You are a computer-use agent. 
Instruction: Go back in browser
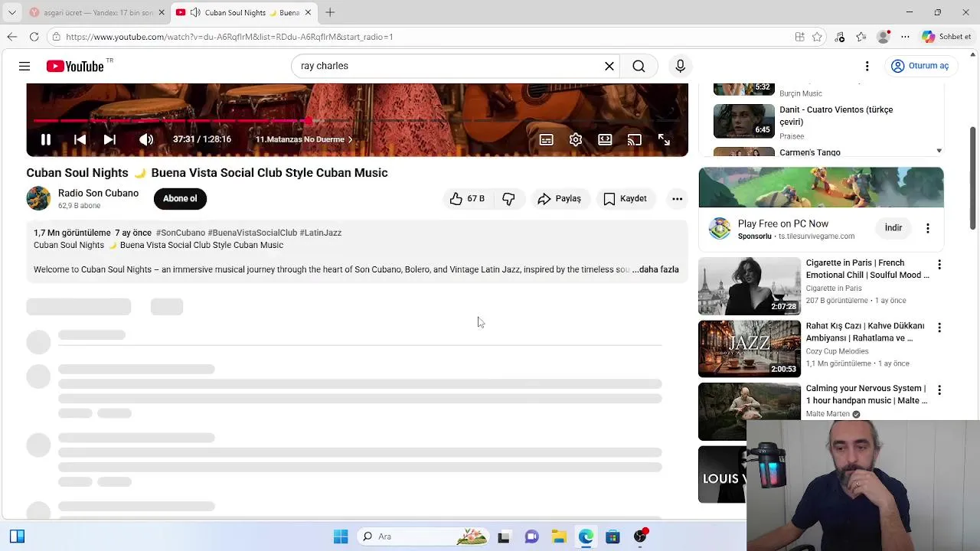[12, 37]
